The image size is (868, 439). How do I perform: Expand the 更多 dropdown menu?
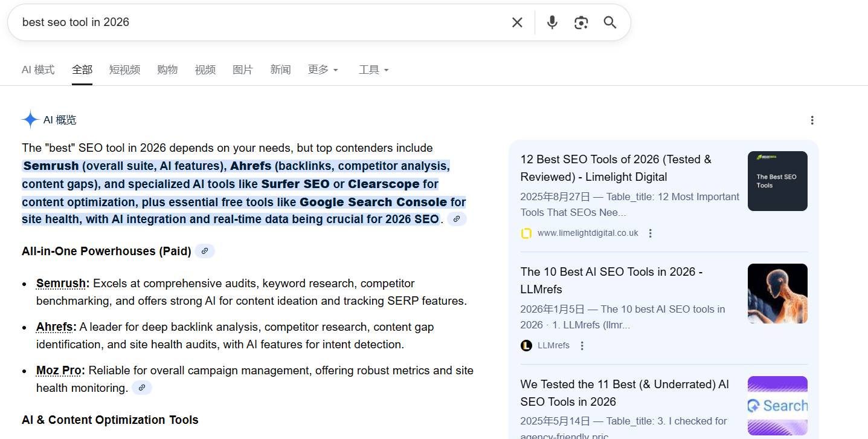coord(323,70)
